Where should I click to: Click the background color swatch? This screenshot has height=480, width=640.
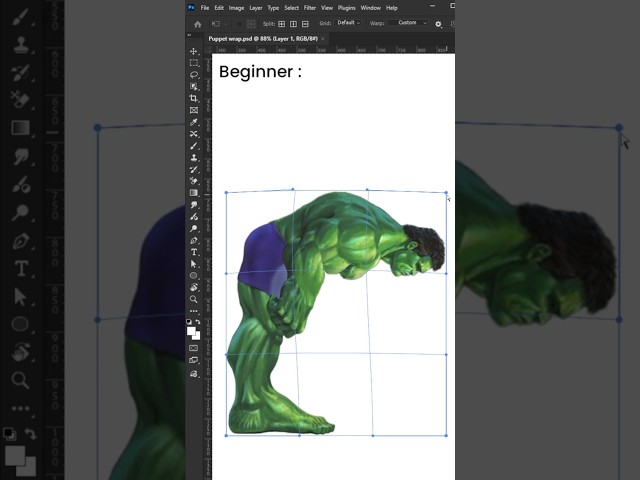pyautogui.click(x=197, y=337)
